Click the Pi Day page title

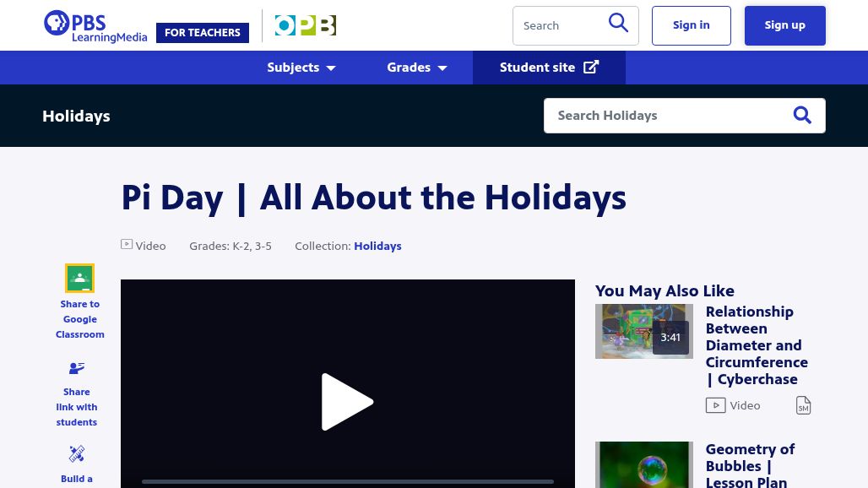point(374,198)
